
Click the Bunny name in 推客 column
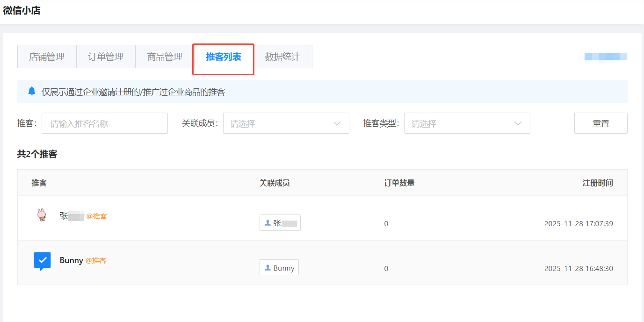click(72, 260)
